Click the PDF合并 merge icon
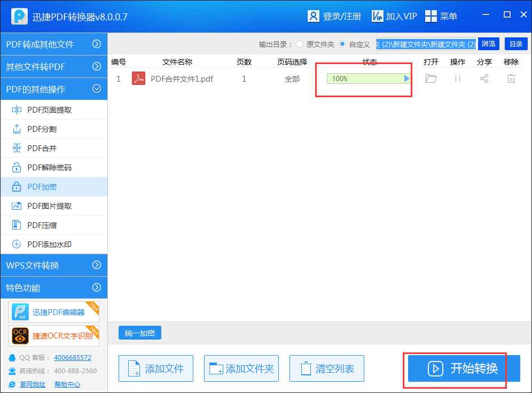Viewport: 532px width, 393px height. click(x=17, y=148)
